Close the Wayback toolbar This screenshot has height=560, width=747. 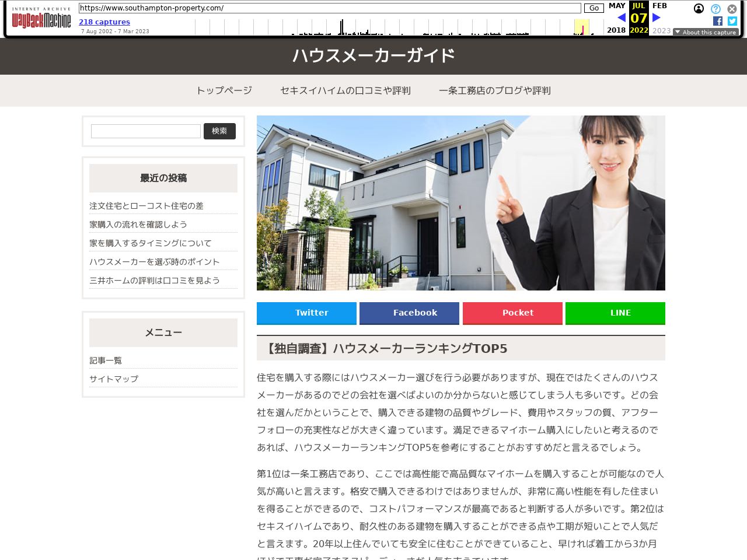[732, 9]
